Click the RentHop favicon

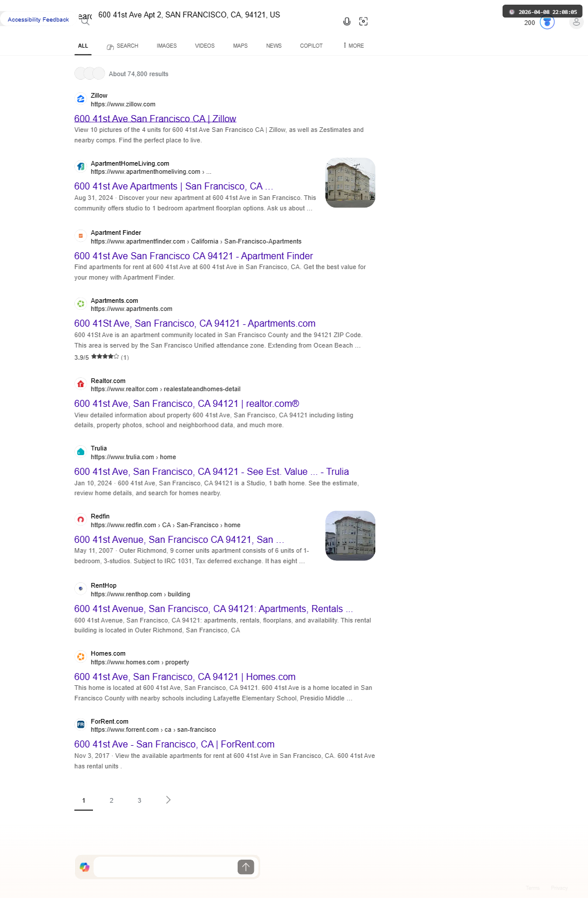[81, 589]
